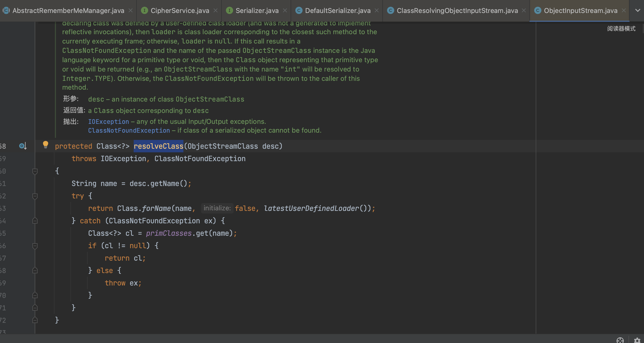Collapse the if (cl != null) fold marker
644x343 pixels.
[x=35, y=246]
